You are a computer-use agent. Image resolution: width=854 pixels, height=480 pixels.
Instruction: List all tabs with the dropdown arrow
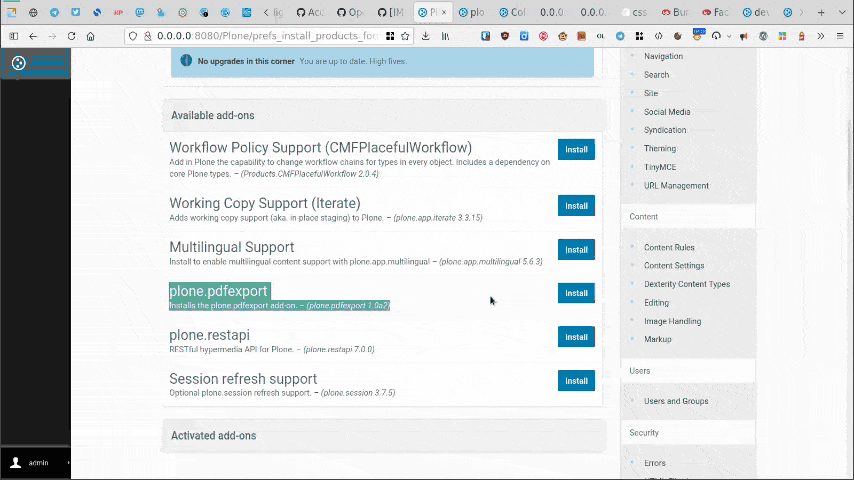pyautogui.click(x=842, y=12)
